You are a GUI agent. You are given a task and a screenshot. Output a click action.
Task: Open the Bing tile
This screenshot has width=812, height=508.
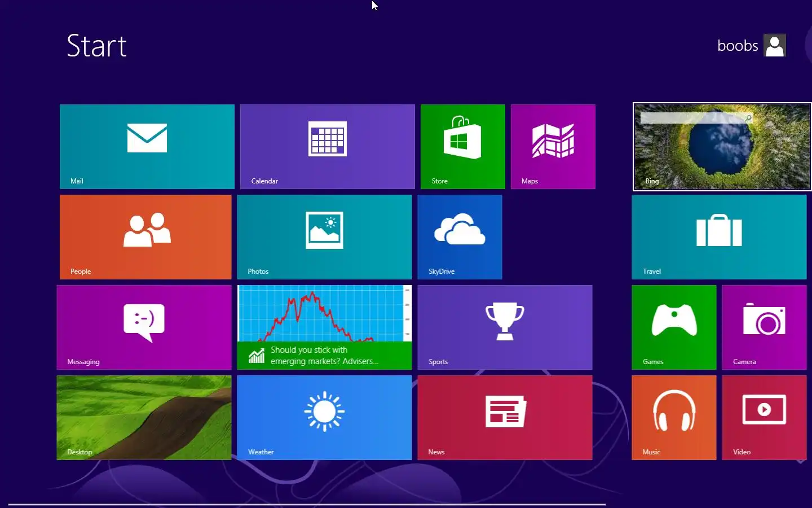pyautogui.click(x=722, y=147)
